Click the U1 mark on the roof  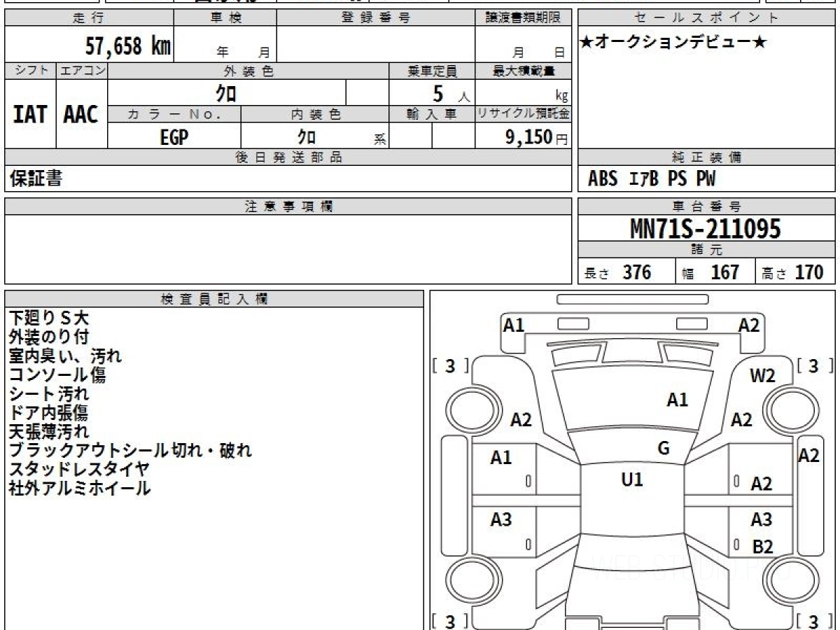632,479
